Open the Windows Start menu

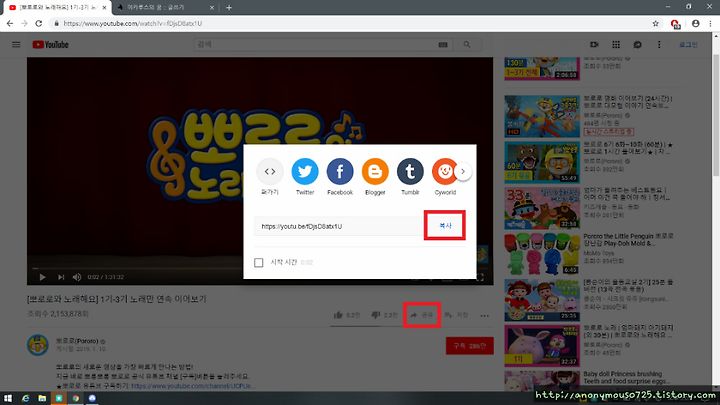click(x=8, y=398)
